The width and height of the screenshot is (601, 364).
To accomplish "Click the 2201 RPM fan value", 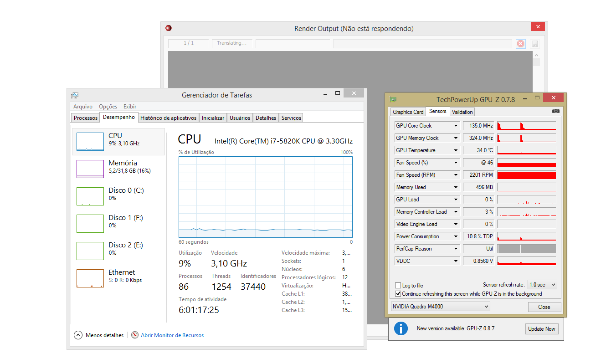I will click(x=479, y=175).
